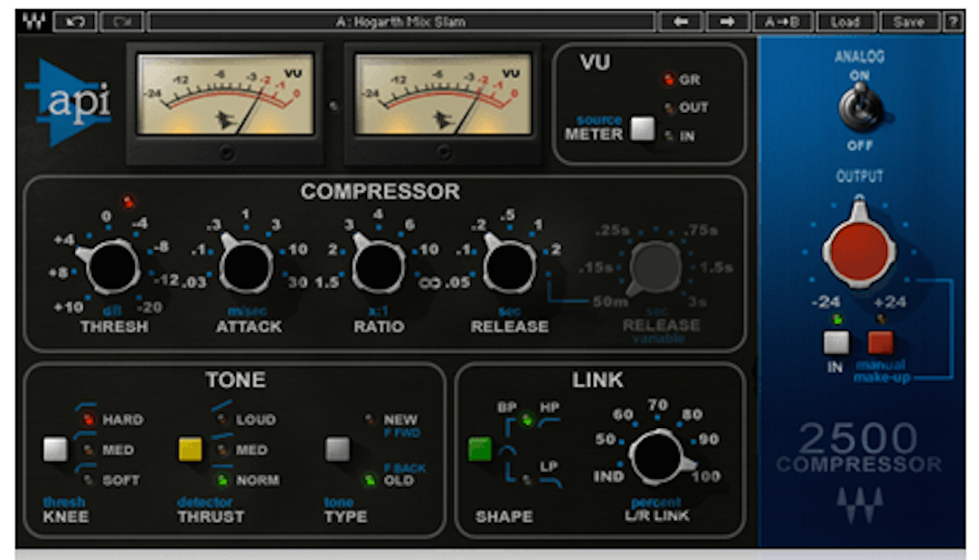Viewport: 979px width, 560px height.
Task: Select OUT meter source LED
Action: 669,107
